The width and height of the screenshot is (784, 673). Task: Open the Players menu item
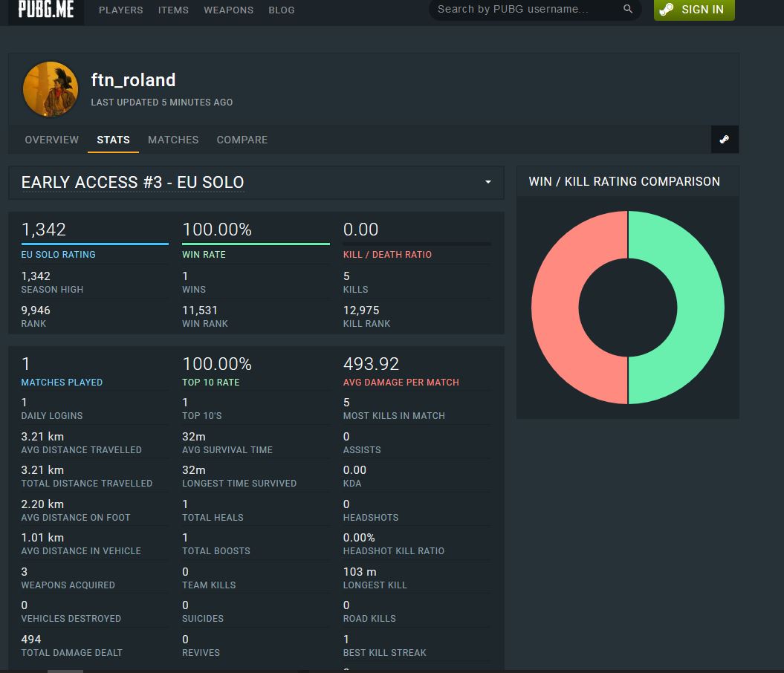[x=120, y=10]
